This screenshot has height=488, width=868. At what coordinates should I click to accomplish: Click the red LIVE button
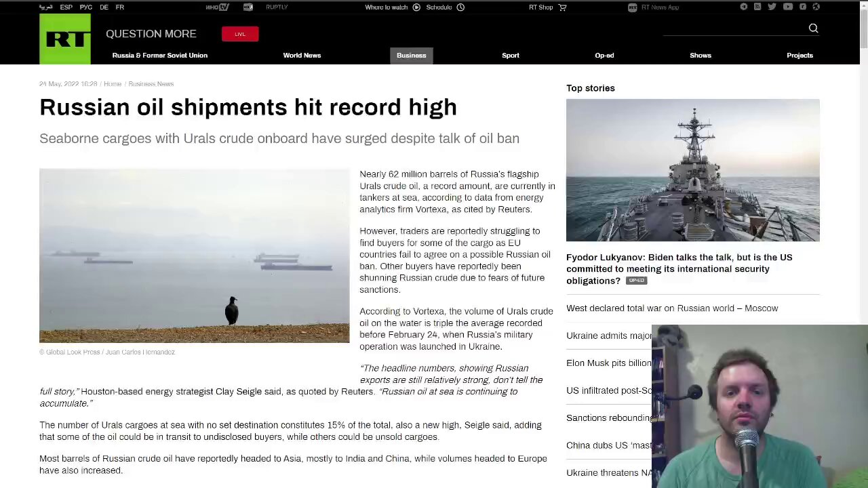[x=240, y=34]
